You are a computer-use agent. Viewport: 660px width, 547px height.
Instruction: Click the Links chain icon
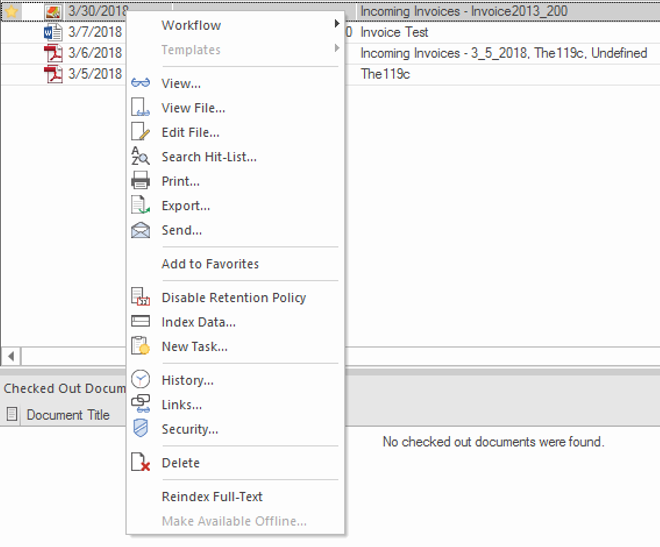pyautogui.click(x=140, y=404)
